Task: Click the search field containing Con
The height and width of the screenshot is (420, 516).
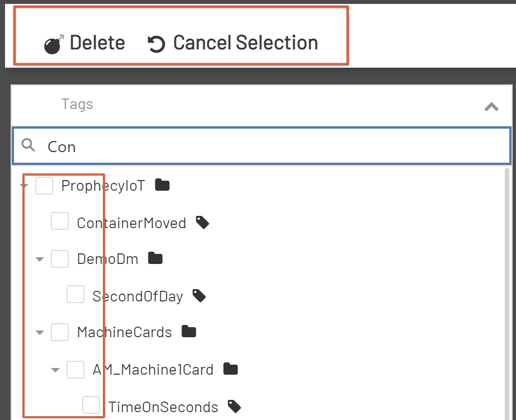Action: [x=224, y=145]
